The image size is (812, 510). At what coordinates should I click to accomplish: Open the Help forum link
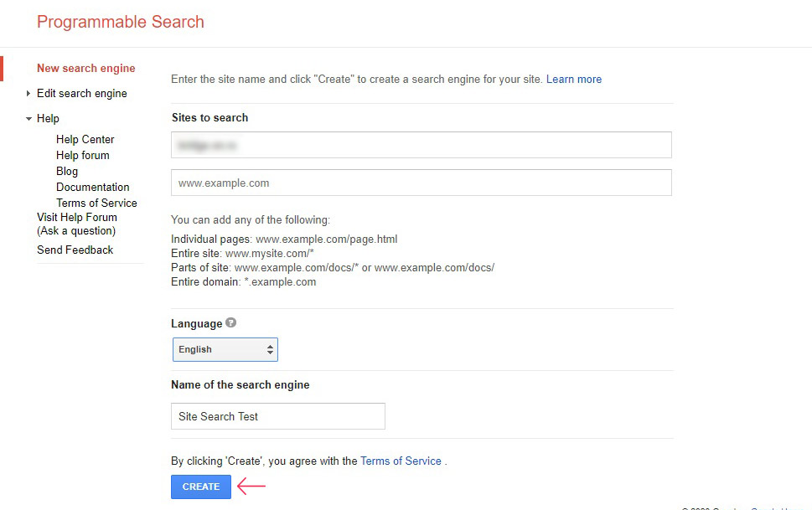83,155
